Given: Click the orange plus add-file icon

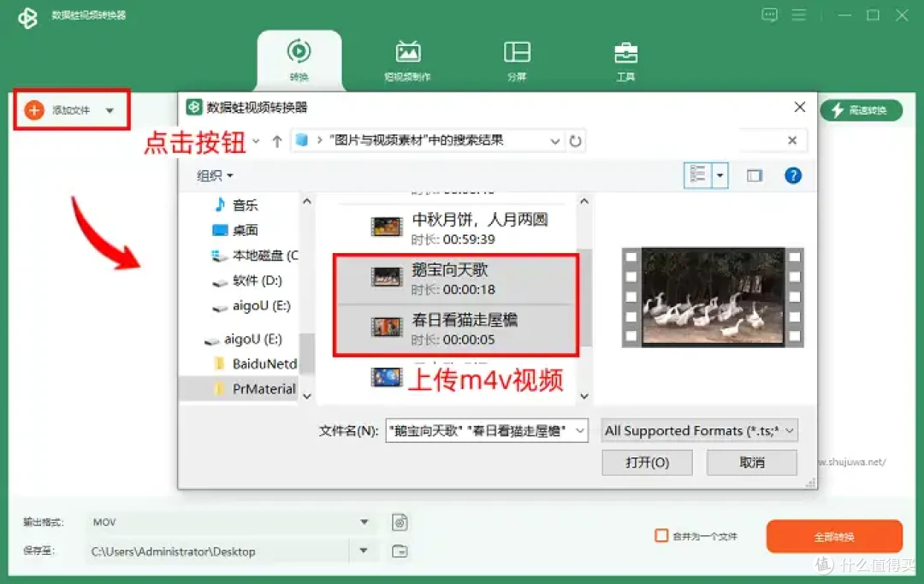Looking at the screenshot, I should tap(34, 110).
